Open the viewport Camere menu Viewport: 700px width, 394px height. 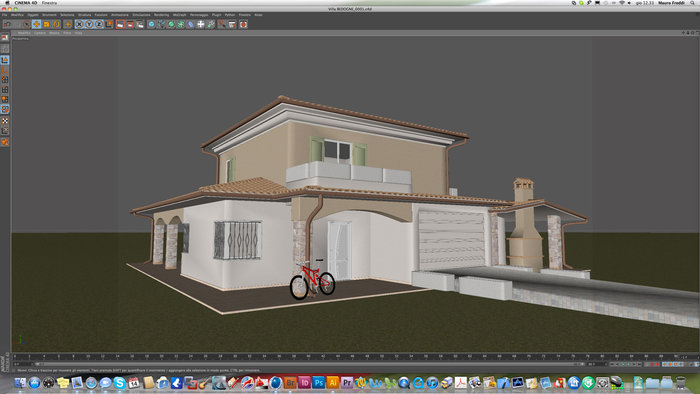[40, 33]
